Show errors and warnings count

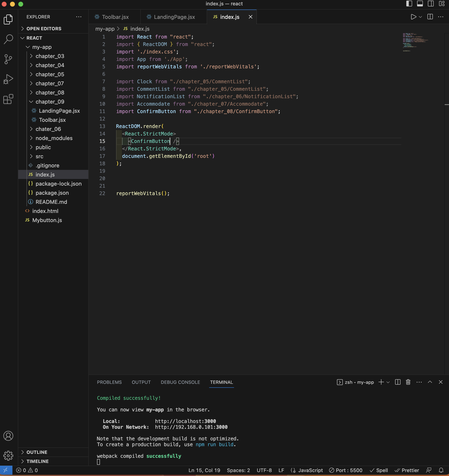(27, 470)
